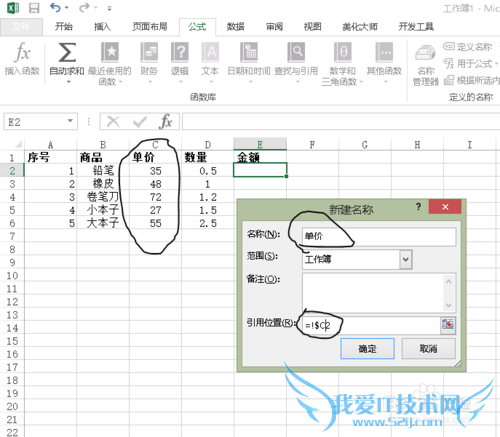Click the Cancel (取消) button
Image resolution: width=500 pixels, height=437 pixels.
click(428, 349)
